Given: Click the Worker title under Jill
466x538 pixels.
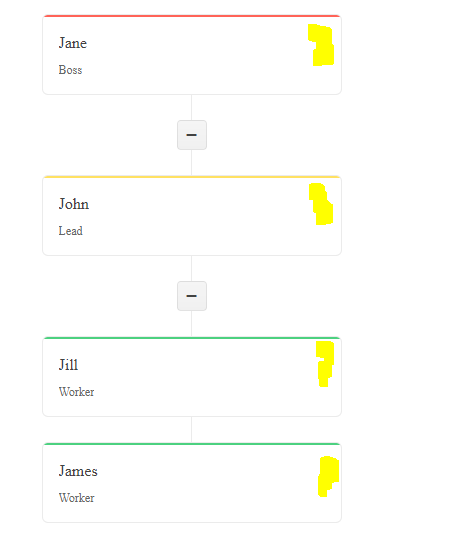Looking at the screenshot, I should (77, 392).
